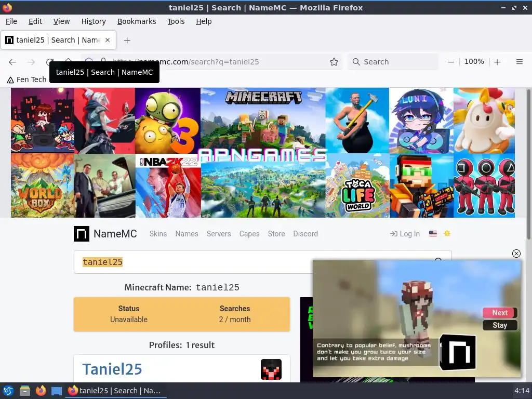
Task: Open the Firefox hamburger menu
Action: 520,62
